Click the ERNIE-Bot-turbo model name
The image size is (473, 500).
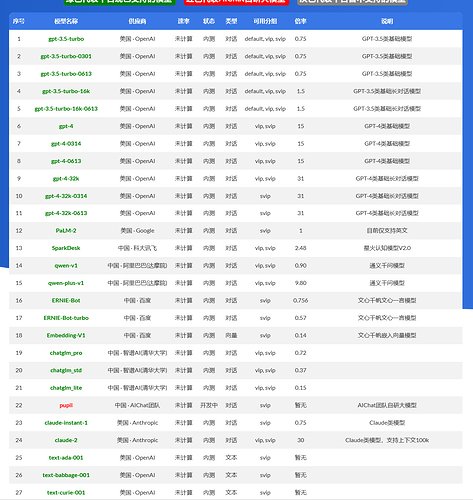(x=66, y=318)
